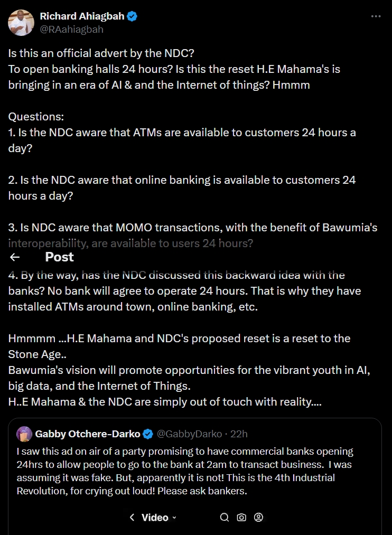
Task: Open Richard Ahiagbah's display name link
Action: [x=82, y=16]
